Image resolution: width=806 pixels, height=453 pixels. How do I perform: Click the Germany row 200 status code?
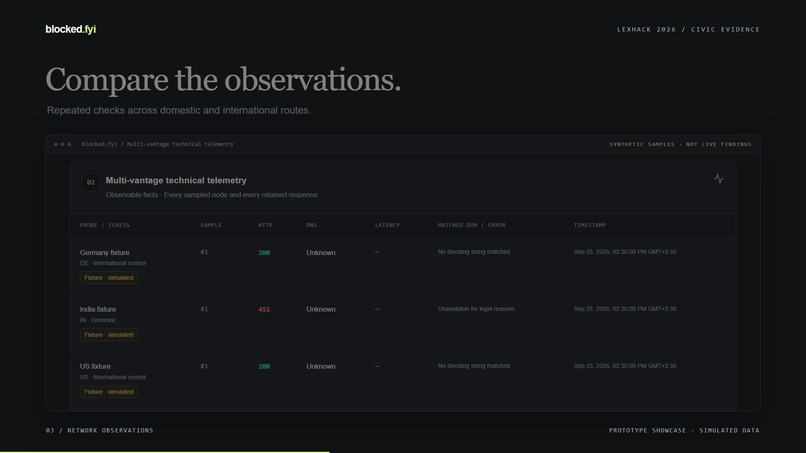264,252
